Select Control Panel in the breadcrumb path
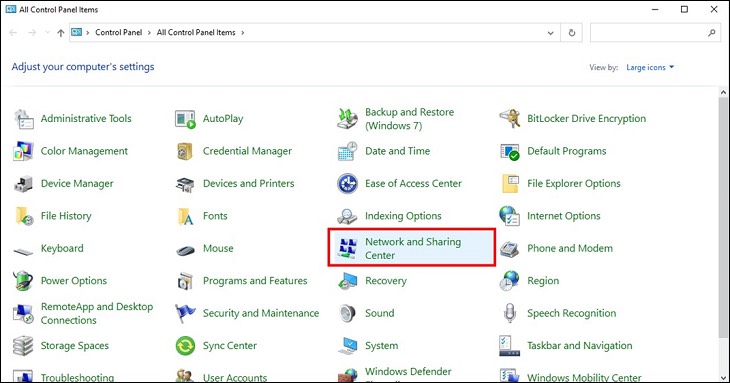This screenshot has height=383, width=730. (x=118, y=33)
